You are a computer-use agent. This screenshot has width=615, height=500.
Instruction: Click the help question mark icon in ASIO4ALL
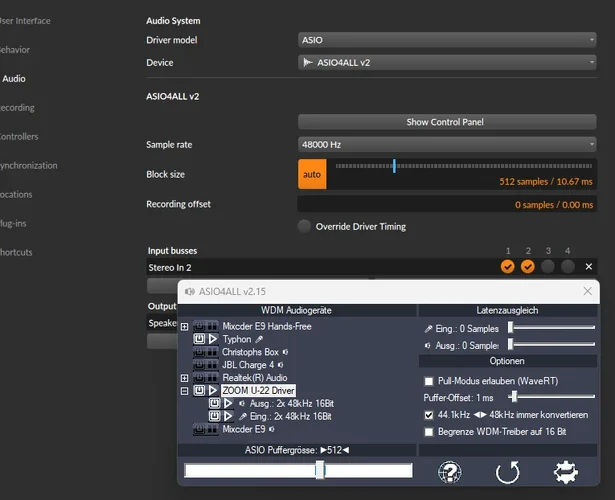(x=451, y=472)
